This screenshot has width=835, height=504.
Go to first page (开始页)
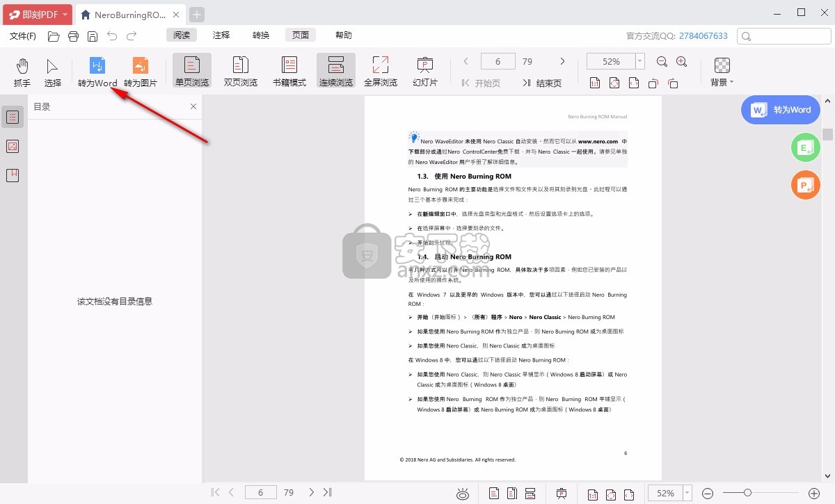pyautogui.click(x=481, y=83)
